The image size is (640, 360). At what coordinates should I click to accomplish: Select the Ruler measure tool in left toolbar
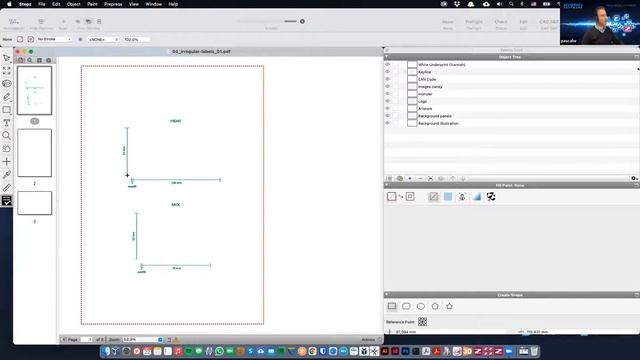point(7,188)
